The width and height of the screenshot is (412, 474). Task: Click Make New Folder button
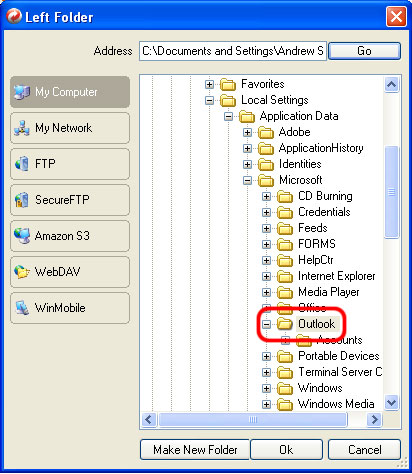click(195, 450)
